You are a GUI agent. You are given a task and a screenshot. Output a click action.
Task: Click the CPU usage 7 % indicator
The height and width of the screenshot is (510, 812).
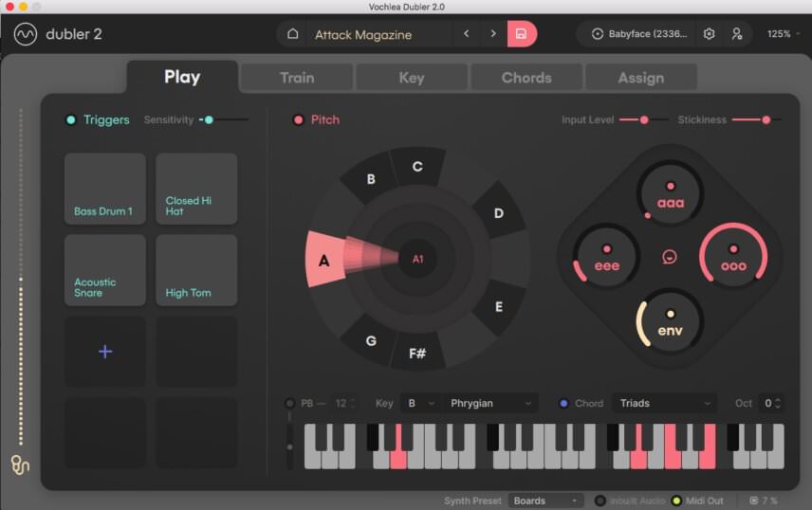[764, 501]
